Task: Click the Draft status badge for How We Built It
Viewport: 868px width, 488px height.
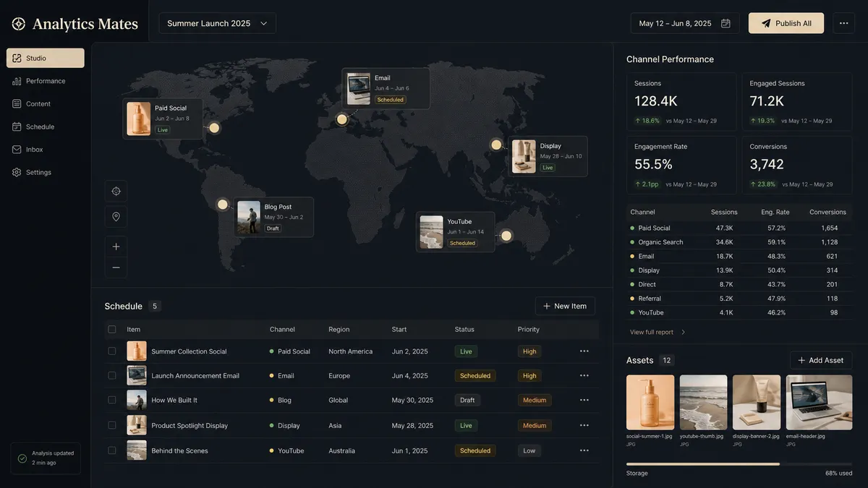Action: pos(467,400)
